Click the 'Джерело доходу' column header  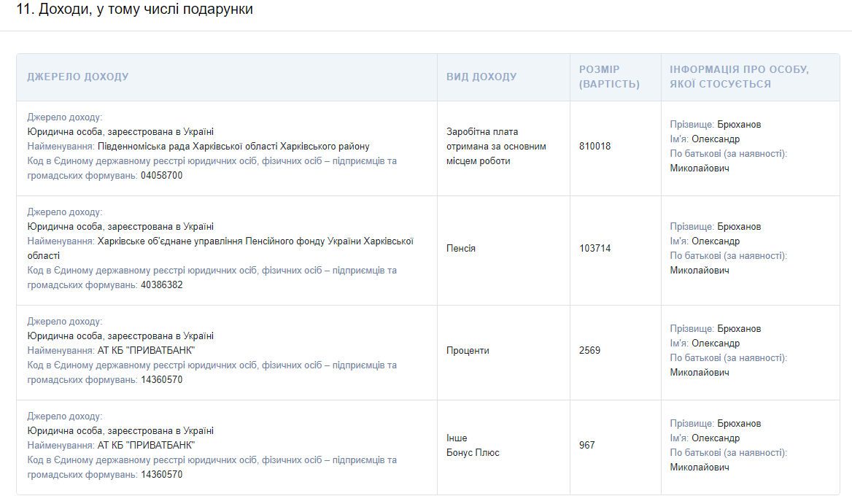[78, 77]
